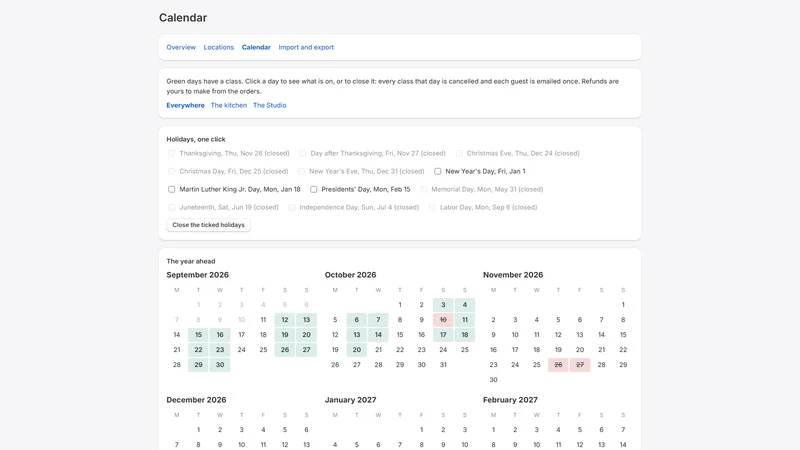Image resolution: width=800 pixels, height=450 pixels.
Task: Tick Martin Luther King Jr. Day checkbox
Action: 171,189
